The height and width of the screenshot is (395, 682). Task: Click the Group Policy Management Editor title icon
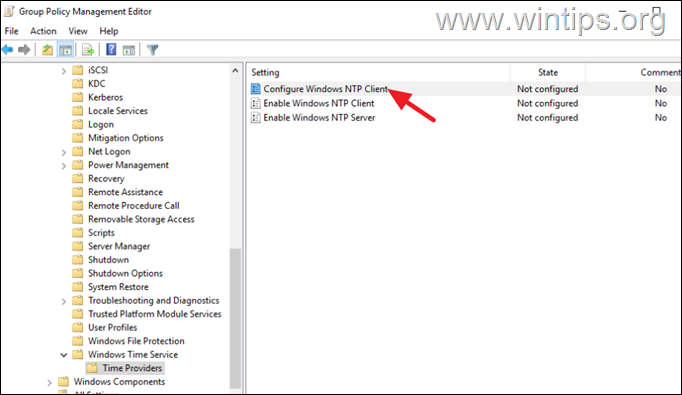click(9, 11)
